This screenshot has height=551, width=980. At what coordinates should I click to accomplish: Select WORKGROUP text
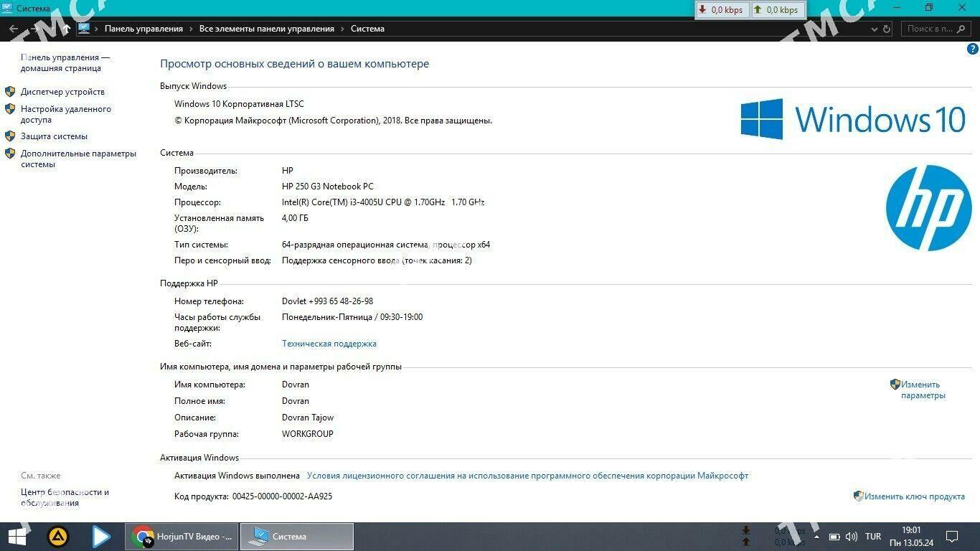click(308, 434)
